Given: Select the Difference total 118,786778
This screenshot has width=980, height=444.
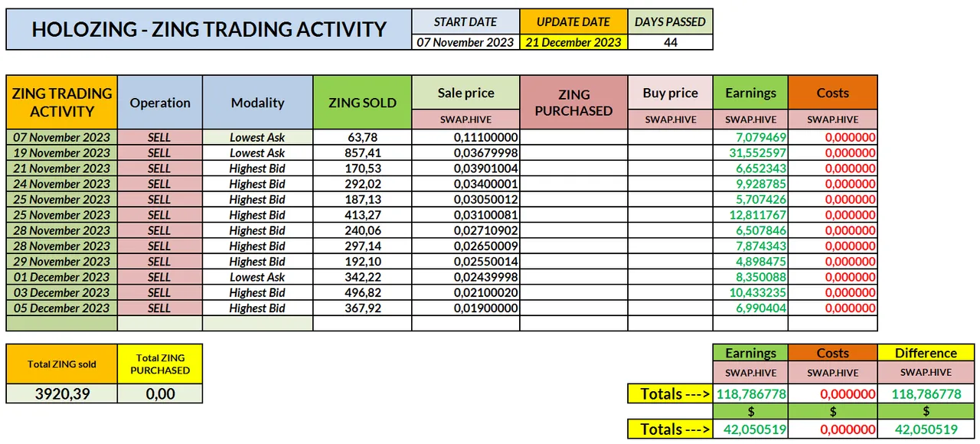Looking at the screenshot, I should (926, 393).
